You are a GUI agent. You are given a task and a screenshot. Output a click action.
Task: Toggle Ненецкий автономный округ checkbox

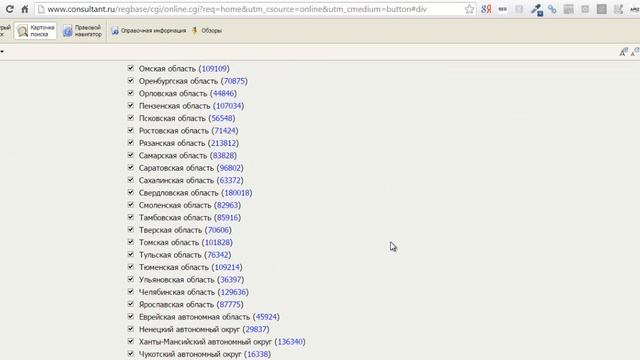[x=131, y=329]
